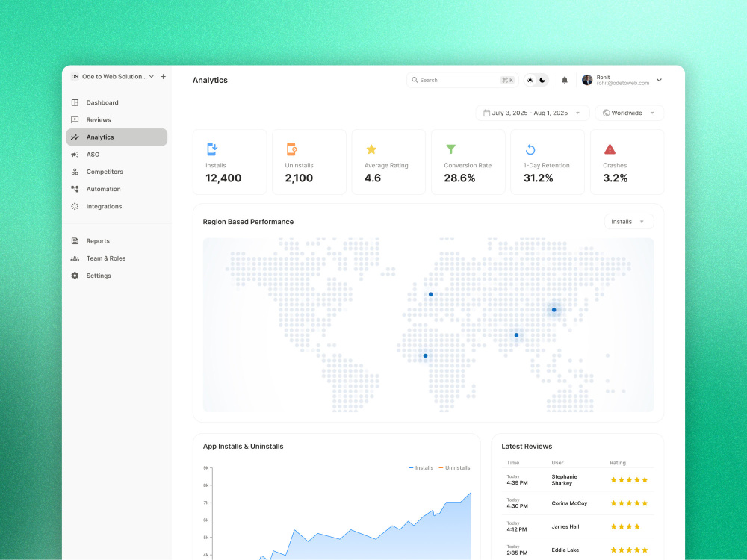Screen dimensions: 747x560
Task: Click the Time column header
Action: [x=513, y=462]
